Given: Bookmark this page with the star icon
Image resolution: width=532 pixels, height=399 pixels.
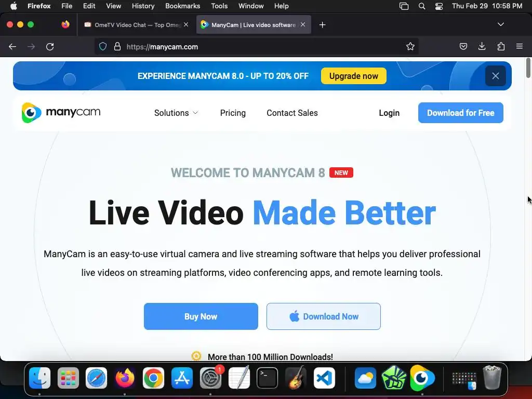Looking at the screenshot, I should 410,46.
